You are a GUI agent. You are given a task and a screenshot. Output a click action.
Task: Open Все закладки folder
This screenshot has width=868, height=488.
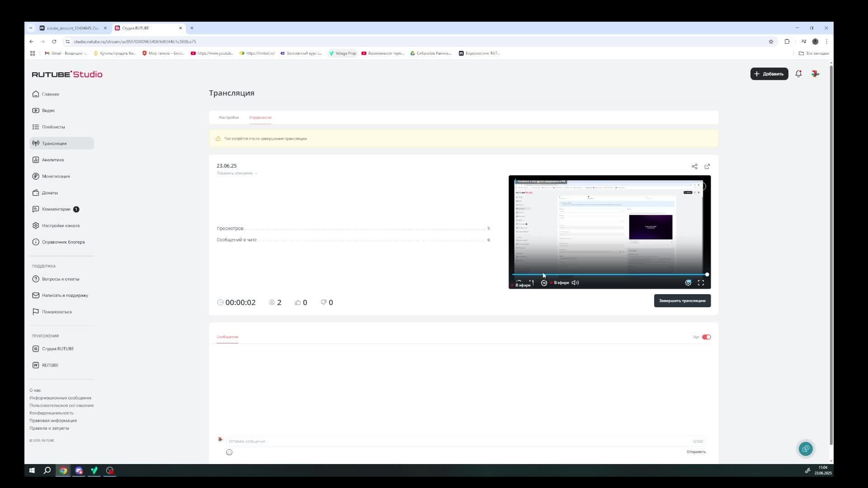click(x=814, y=53)
